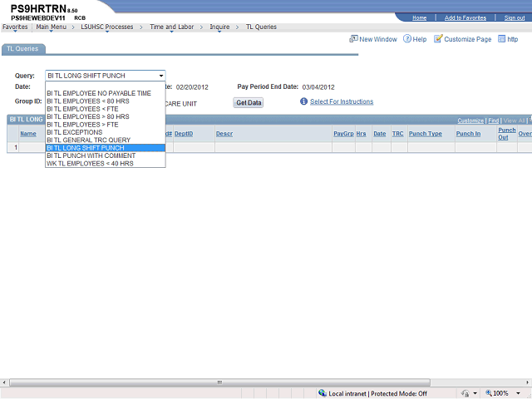The height and width of the screenshot is (399, 532).
Task: Click the Local intranet globe icon in status bar
Action: pos(323,393)
